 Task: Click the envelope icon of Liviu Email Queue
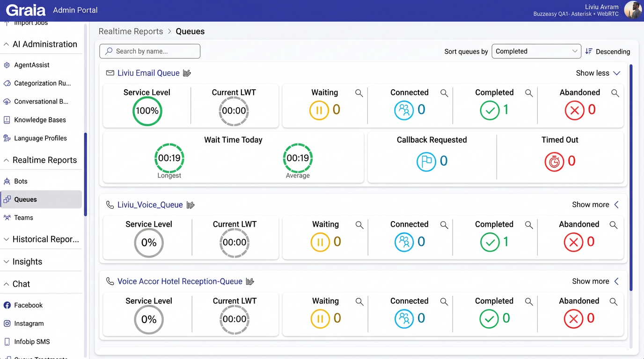tap(110, 73)
